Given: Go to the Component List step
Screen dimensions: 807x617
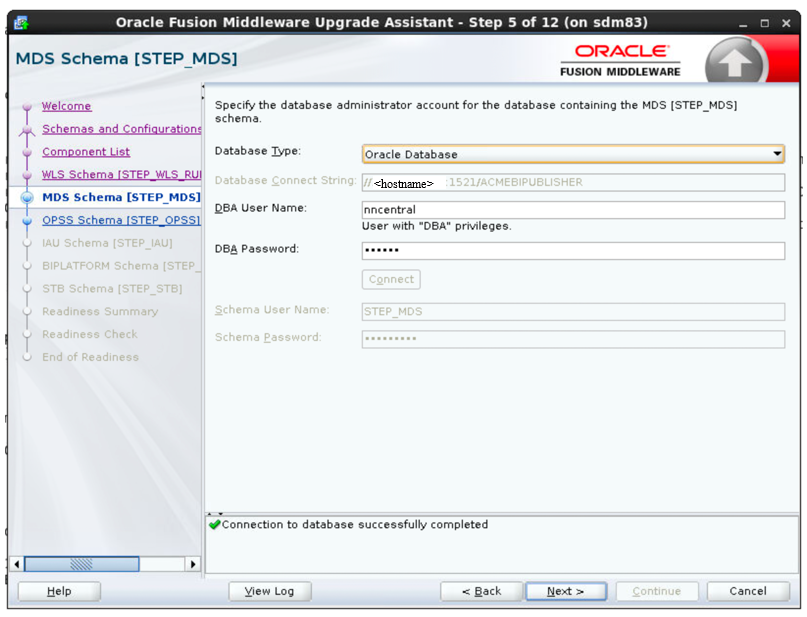Looking at the screenshot, I should point(86,152).
